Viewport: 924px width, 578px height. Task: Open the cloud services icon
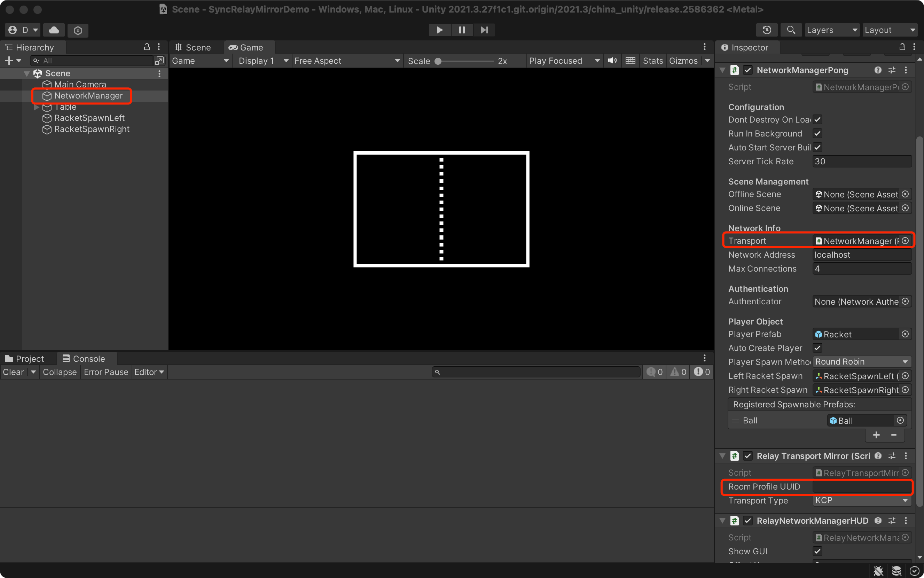pyautogui.click(x=54, y=30)
